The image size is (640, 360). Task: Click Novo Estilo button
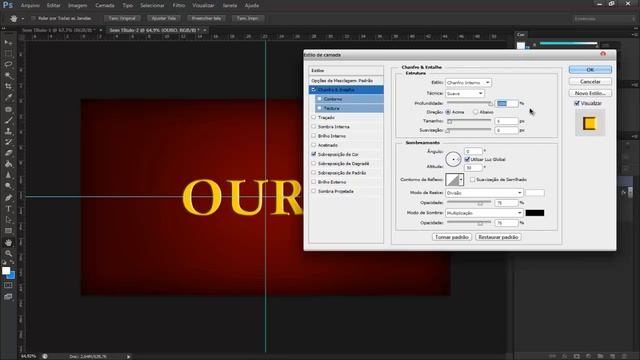590,93
